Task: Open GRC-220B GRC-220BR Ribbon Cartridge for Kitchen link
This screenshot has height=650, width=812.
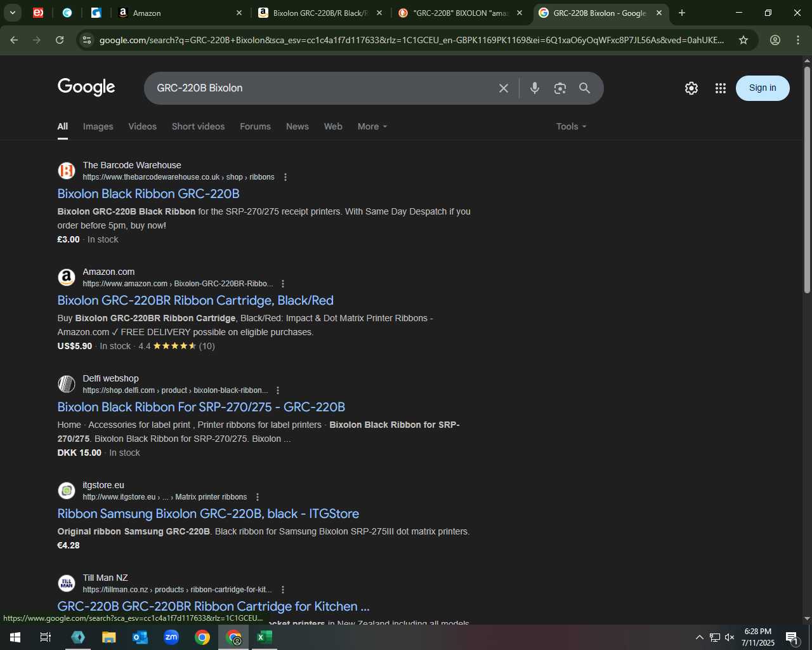Action: coord(213,606)
